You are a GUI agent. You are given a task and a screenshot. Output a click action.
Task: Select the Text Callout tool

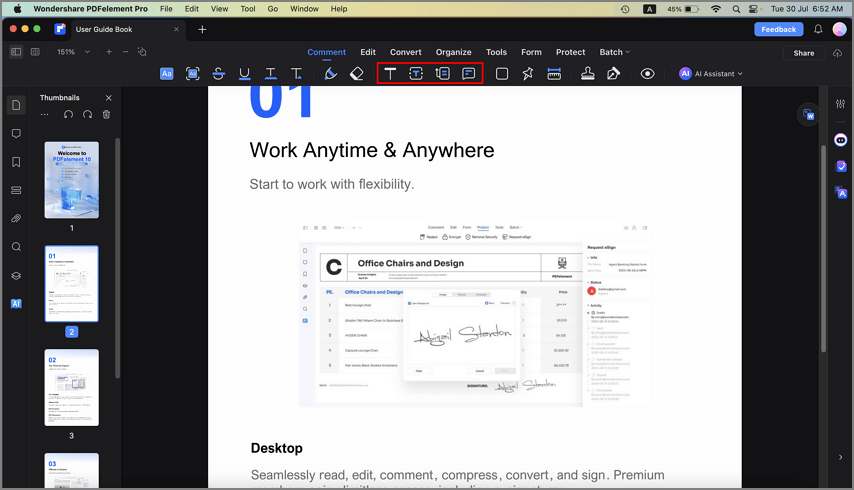pos(442,74)
